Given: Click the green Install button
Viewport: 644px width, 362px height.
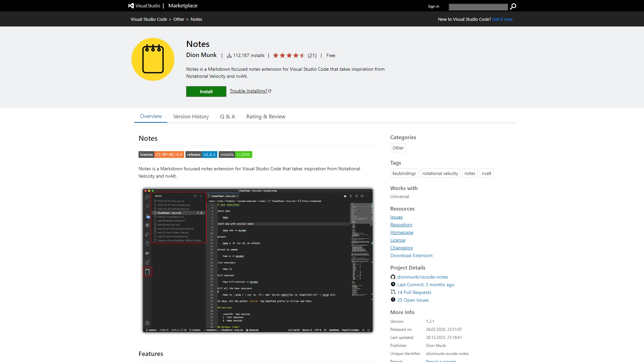Looking at the screenshot, I should (x=206, y=92).
